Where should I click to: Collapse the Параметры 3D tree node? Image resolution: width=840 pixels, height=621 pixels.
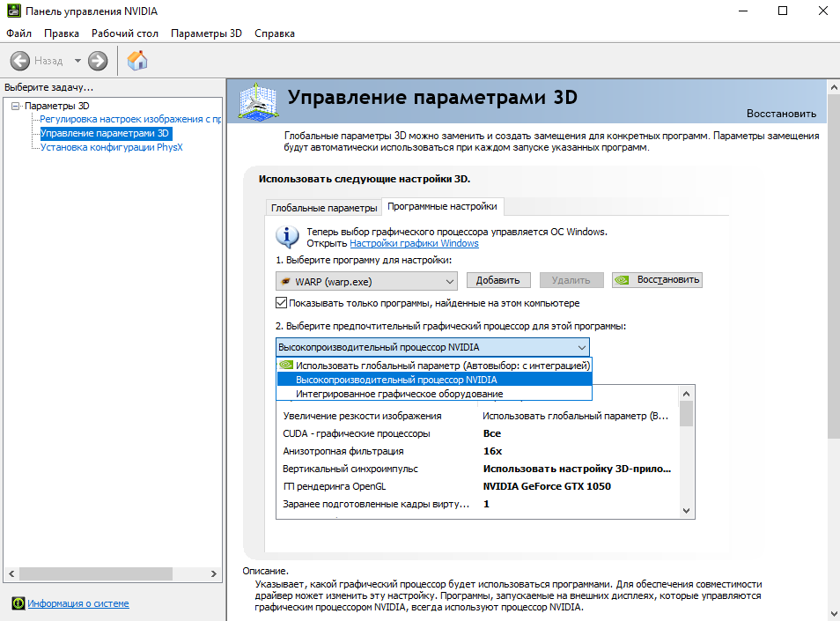pos(16,106)
